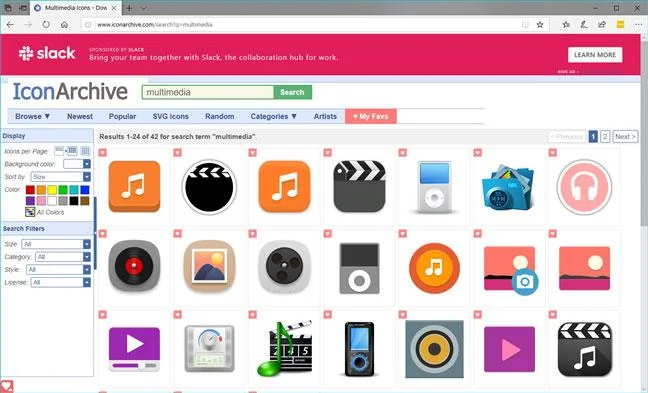
Task: Open the SVG Icons menu item
Action: (x=171, y=117)
